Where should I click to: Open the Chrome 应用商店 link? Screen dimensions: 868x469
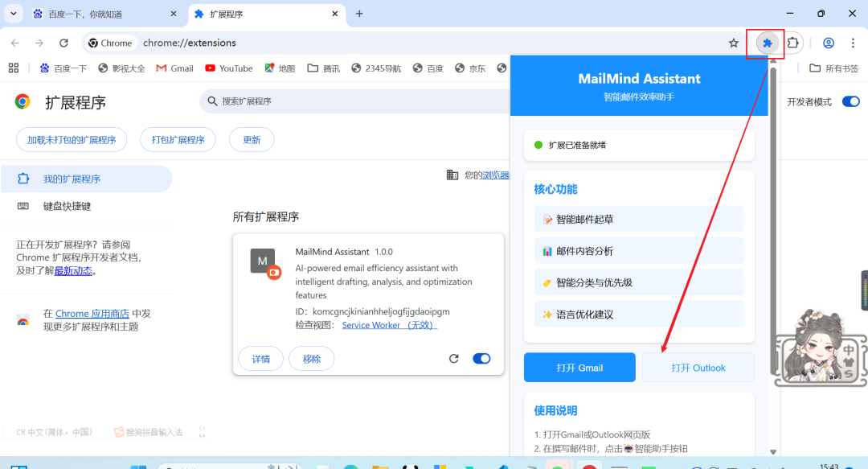coord(92,313)
